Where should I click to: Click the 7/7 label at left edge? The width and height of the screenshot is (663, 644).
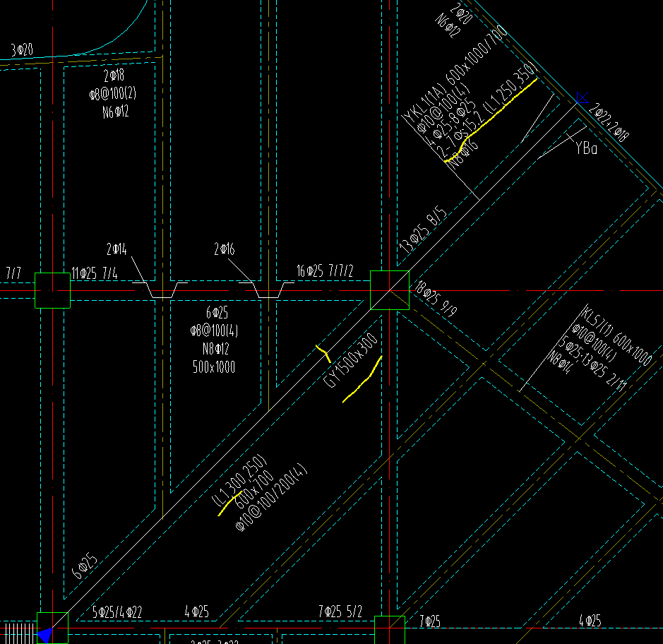pyautogui.click(x=13, y=273)
